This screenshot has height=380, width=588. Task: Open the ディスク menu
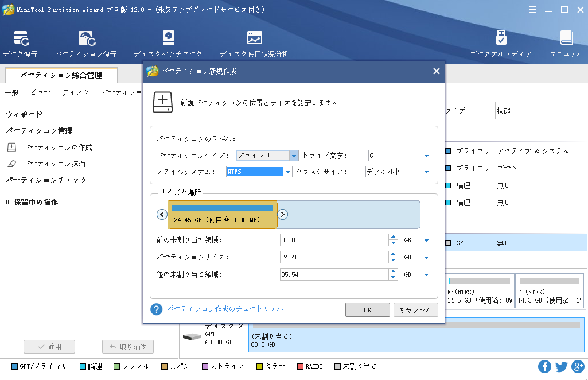pyautogui.click(x=75, y=92)
